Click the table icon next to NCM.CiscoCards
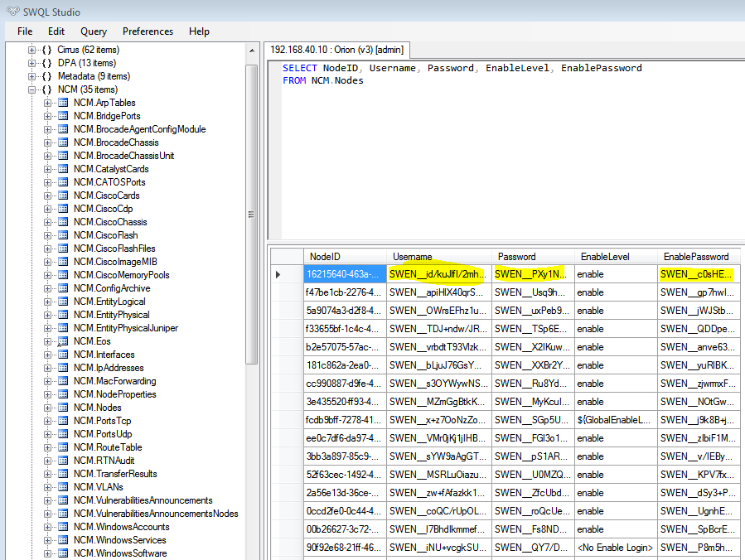745x560 pixels. (x=63, y=196)
